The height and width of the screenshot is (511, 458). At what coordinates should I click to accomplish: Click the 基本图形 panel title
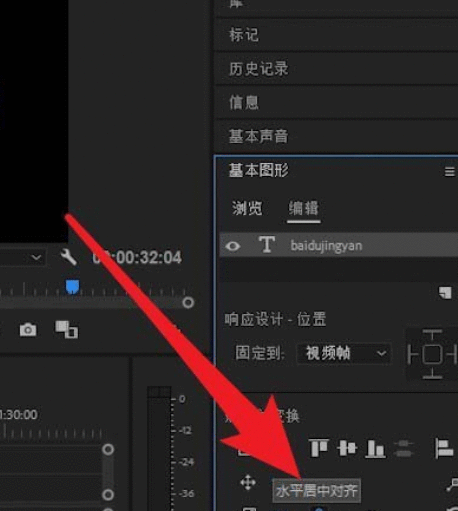(259, 170)
